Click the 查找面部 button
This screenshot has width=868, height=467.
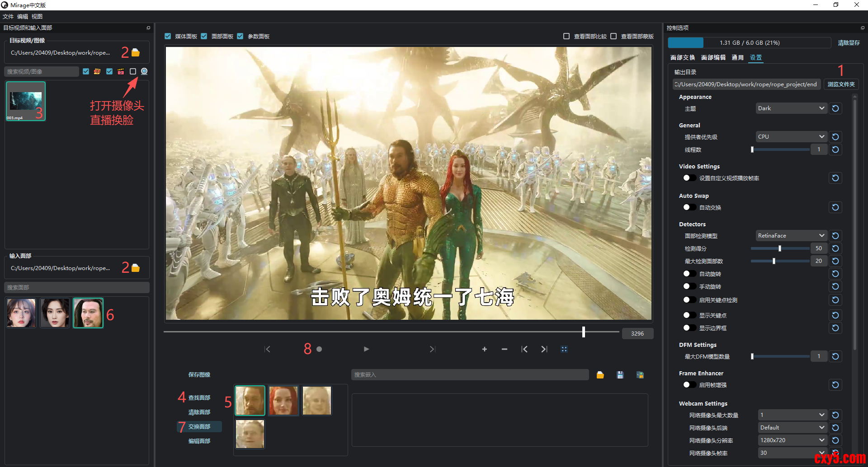click(199, 398)
